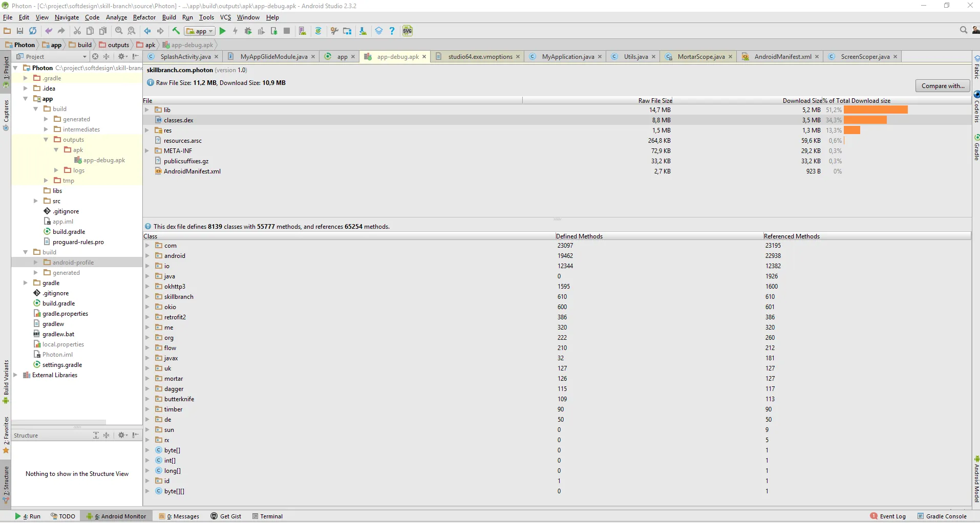Image resolution: width=980 pixels, height=523 pixels.
Task: Switch to the SplashActivity.java tab
Action: click(183, 56)
